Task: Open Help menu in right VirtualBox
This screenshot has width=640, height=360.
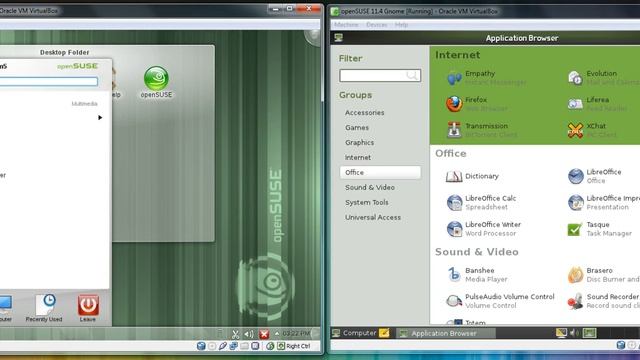Action: [x=401, y=25]
